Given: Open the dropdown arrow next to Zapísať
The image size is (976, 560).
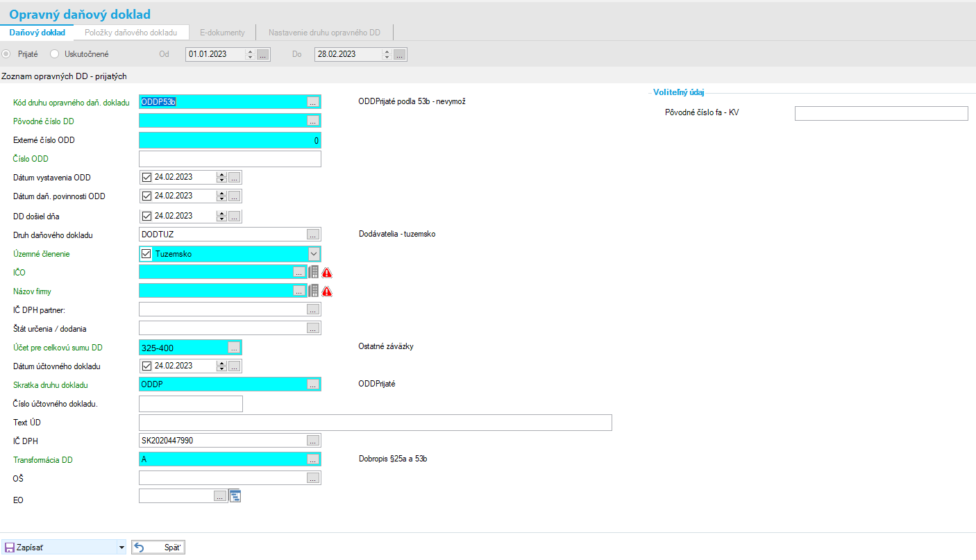Looking at the screenshot, I should coord(122,548).
